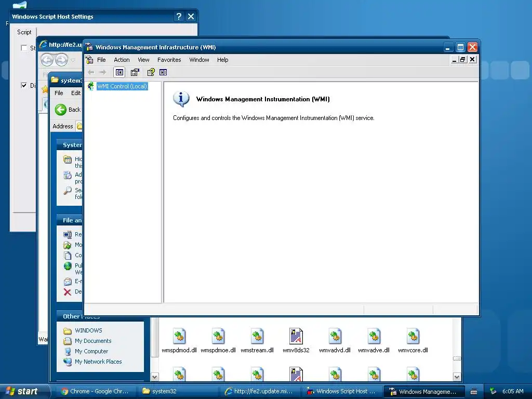Select wmvadve.dll file
This screenshot has height=399, width=532.
click(x=374, y=341)
